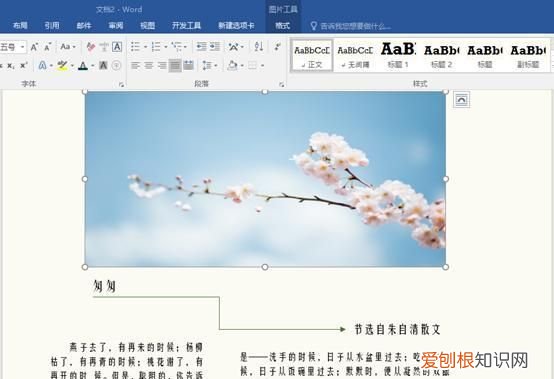Open the highlight color dropdown arrow
Image resolution: width=554 pixels, height=379 pixels.
[72, 66]
